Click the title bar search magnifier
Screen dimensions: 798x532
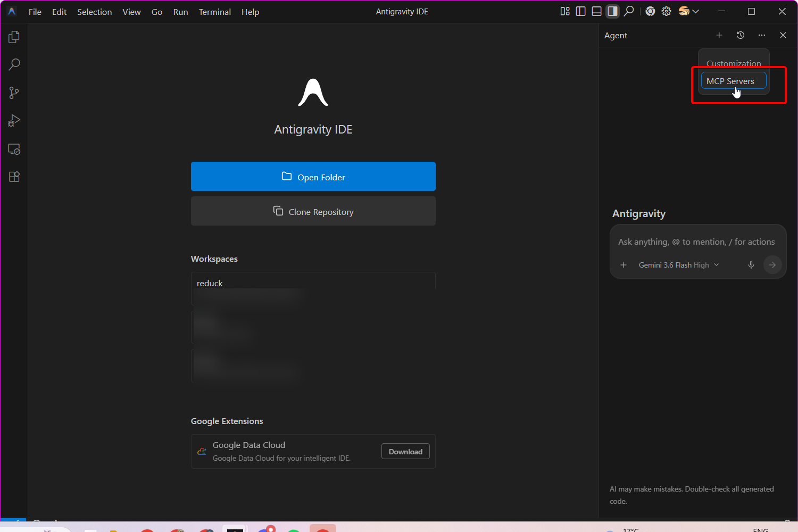pos(629,11)
